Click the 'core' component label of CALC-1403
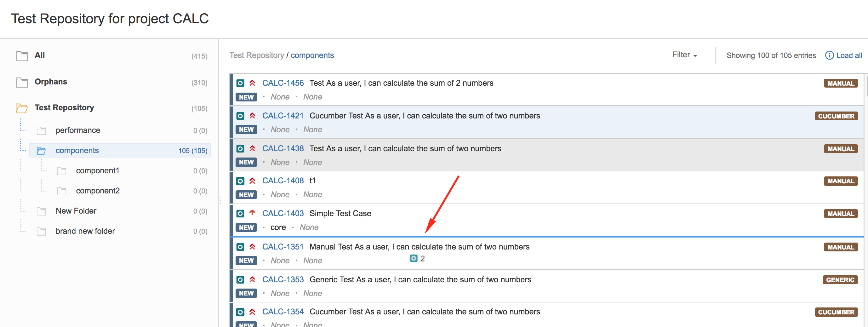This screenshot has height=327, width=868. (278, 227)
